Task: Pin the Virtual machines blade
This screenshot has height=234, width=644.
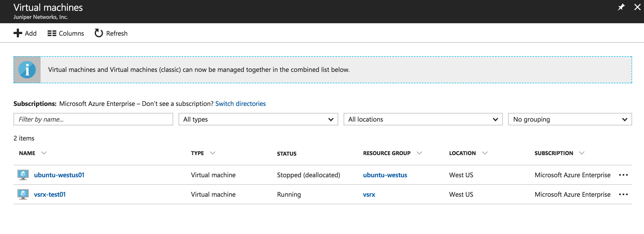Action: click(621, 7)
